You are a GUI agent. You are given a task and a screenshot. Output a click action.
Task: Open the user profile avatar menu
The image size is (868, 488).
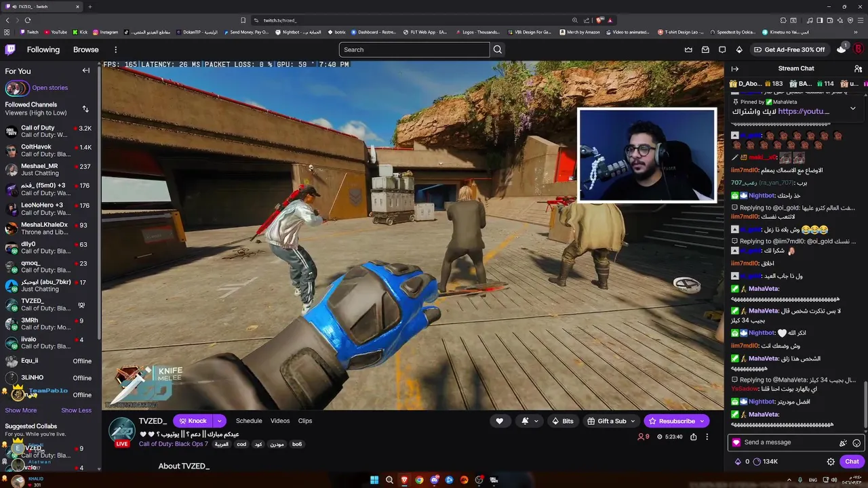859,49
